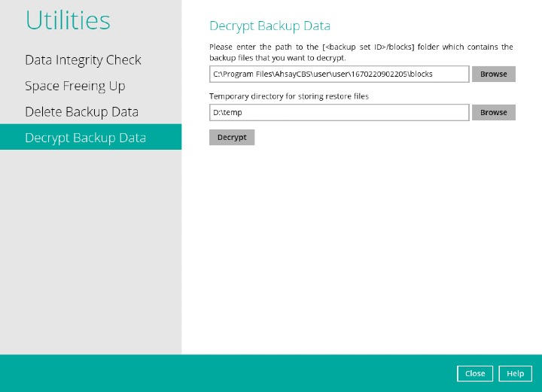
Task: Click the Decrypt Backup Data page title
Action: click(x=269, y=26)
